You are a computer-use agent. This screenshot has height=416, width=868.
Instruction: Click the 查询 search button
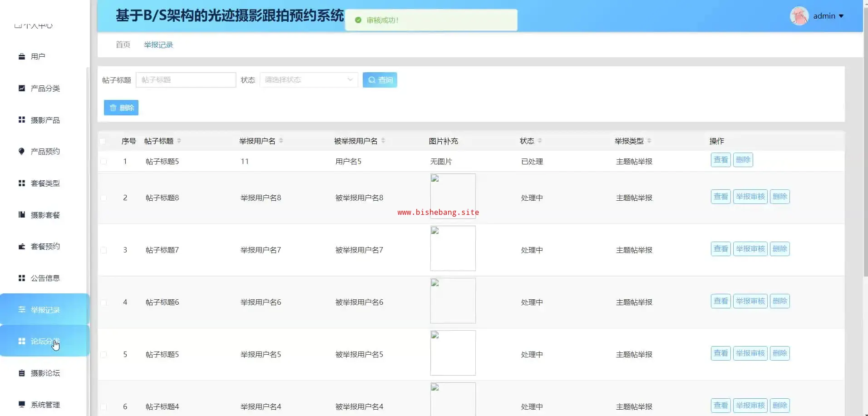(x=380, y=80)
